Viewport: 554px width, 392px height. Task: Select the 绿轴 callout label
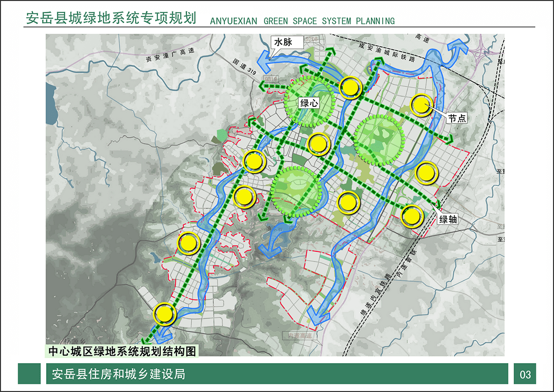point(448,219)
